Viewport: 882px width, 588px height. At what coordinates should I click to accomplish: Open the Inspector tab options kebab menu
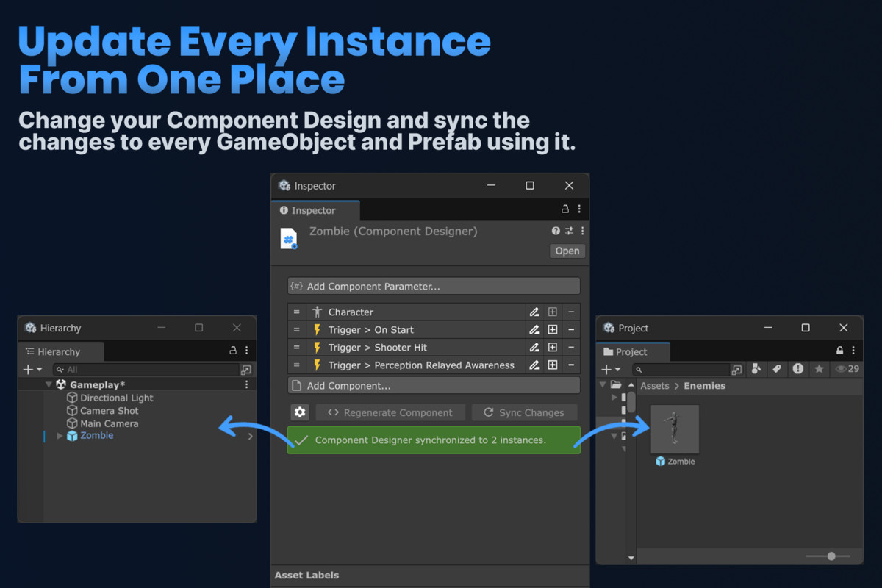coord(579,209)
